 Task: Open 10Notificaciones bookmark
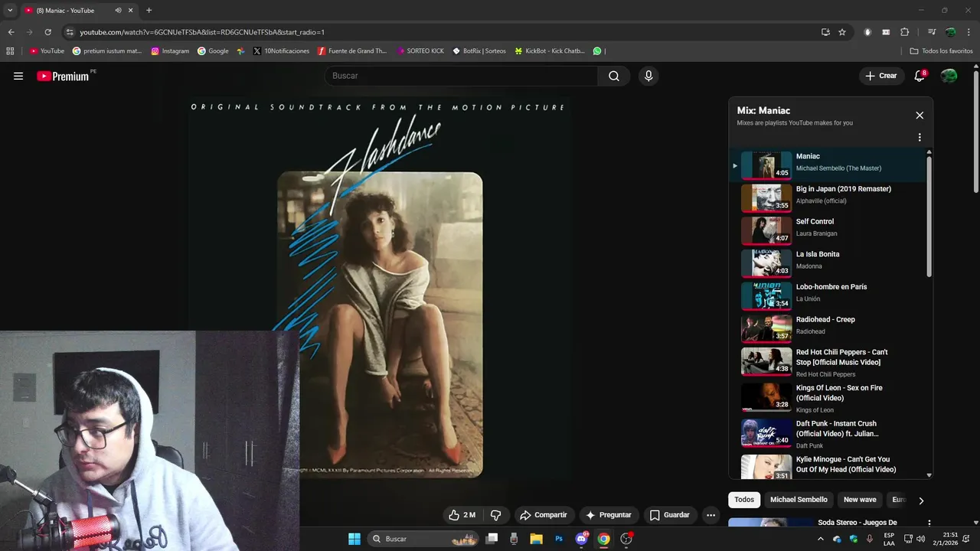281,51
